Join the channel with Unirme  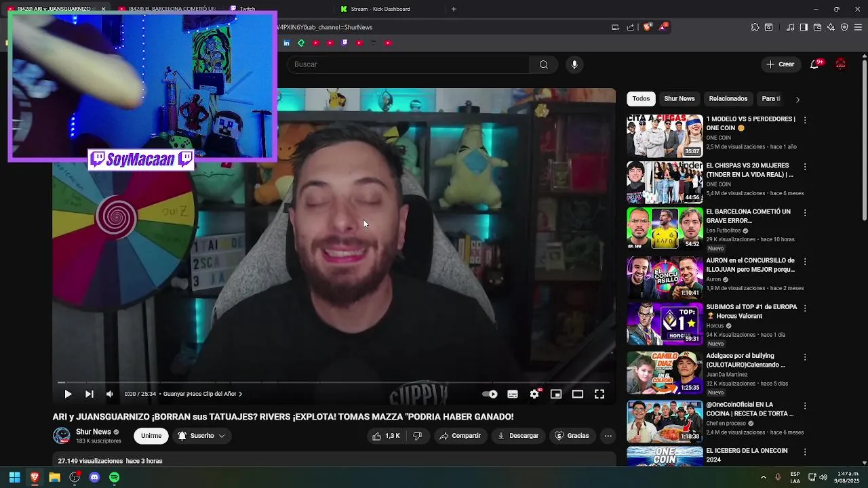pyautogui.click(x=151, y=436)
